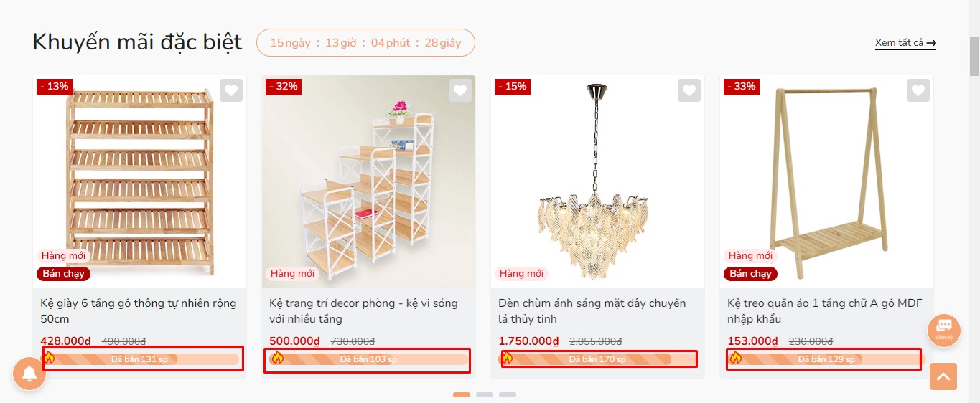Switch to the second carousel slide dot
Screen dimensions: 980x403
point(485,394)
